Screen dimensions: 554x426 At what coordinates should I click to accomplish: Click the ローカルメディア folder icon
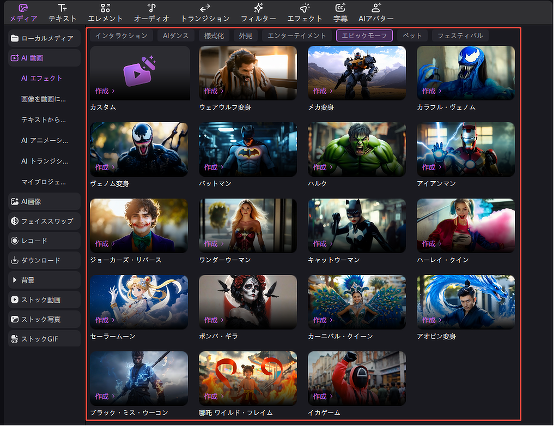(x=14, y=38)
